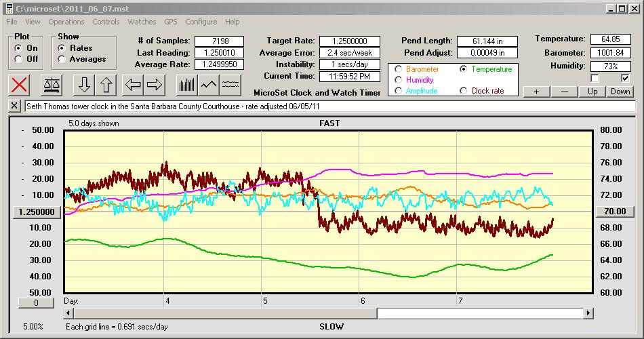The height and width of the screenshot is (339, 644).
Task: Click the Seth Thomas note text field
Action: (x=330, y=106)
